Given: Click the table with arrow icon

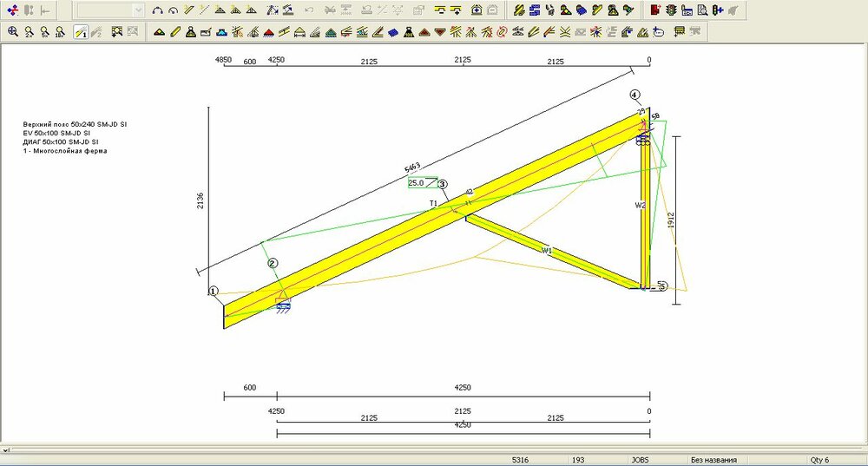Looking at the screenshot, I should click(680, 31).
